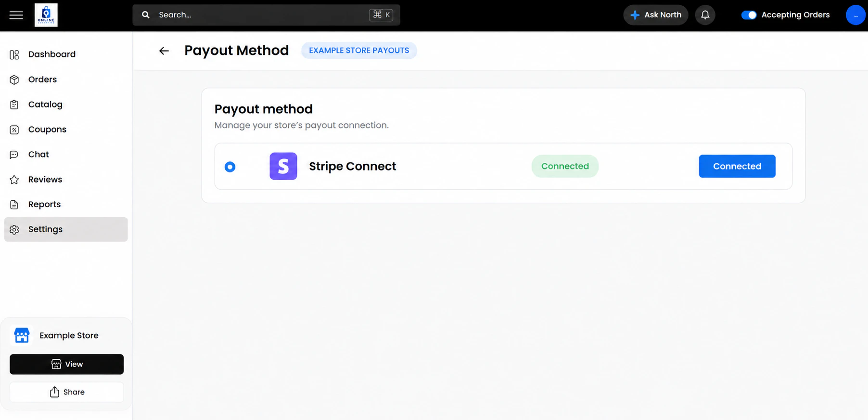Click the Example Store storefront icon
Screen dimensions: 868x420
22,335
